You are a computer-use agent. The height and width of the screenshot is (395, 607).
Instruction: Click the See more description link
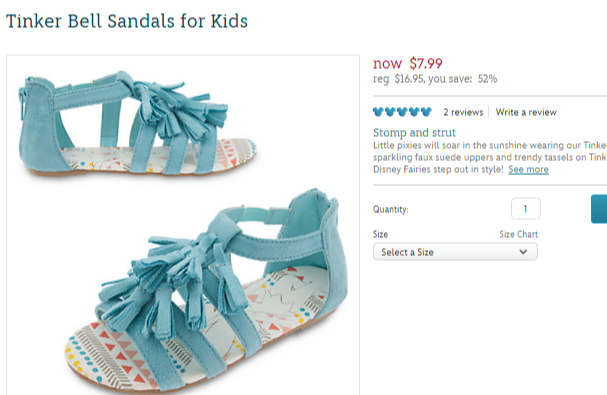point(528,169)
